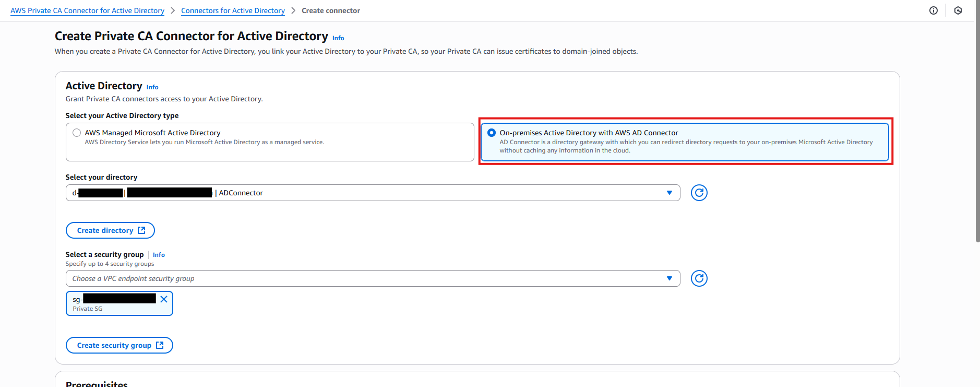Viewport: 980px width, 387px height.
Task: Refresh the security group list
Action: [699, 278]
